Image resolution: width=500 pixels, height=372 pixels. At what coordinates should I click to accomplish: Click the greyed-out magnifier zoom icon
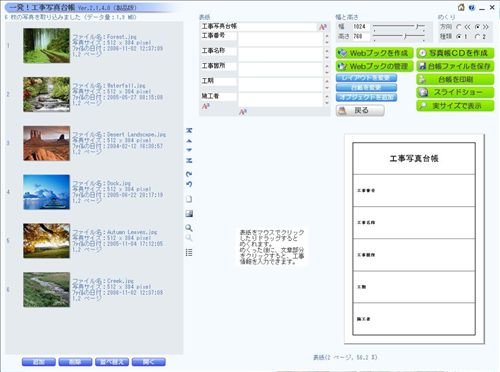click(x=189, y=238)
